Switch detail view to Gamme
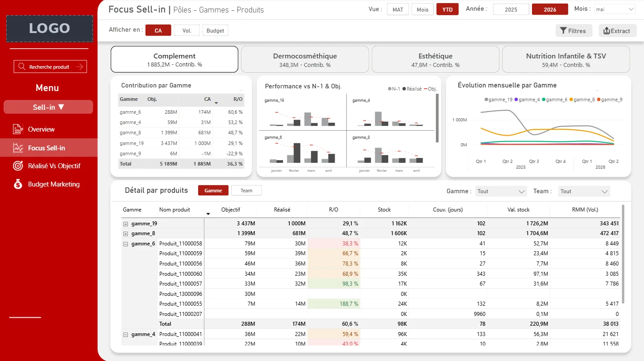 click(x=213, y=191)
